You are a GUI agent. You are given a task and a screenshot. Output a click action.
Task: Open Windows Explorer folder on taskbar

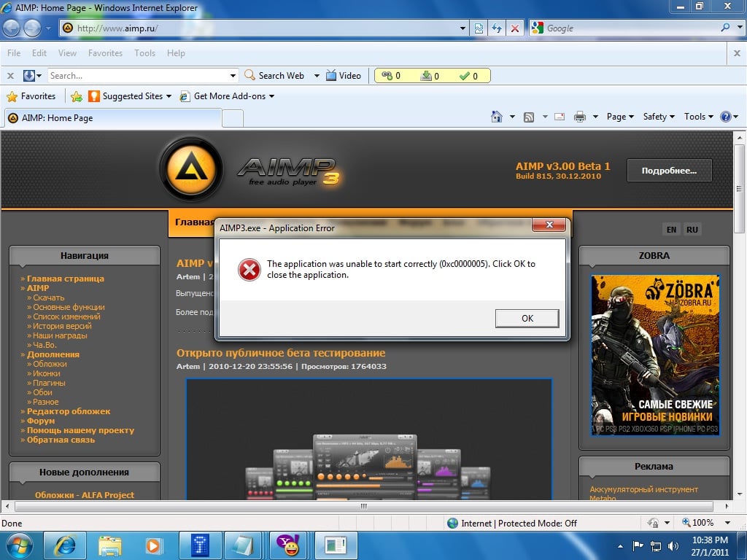109,545
